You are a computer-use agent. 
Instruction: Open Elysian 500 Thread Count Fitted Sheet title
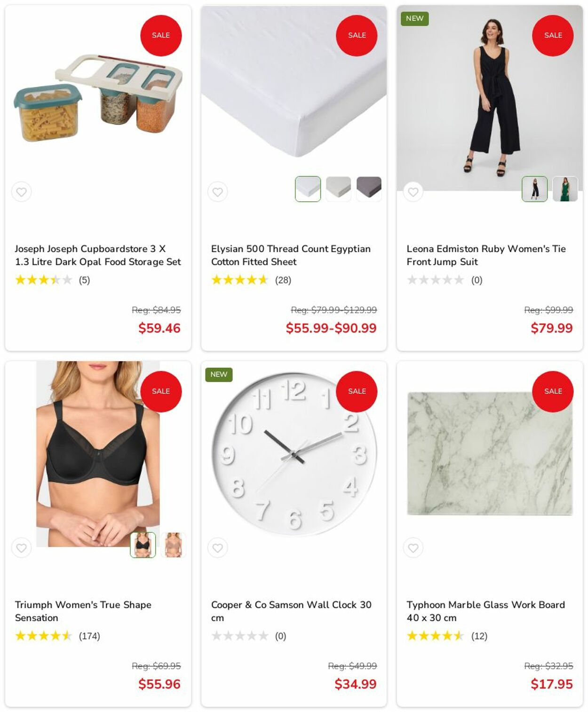click(x=291, y=255)
